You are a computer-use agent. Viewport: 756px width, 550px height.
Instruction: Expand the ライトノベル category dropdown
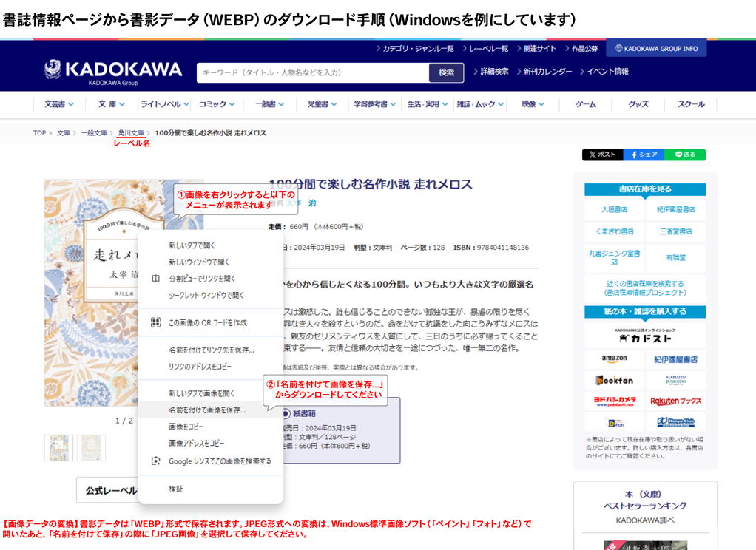click(x=164, y=104)
